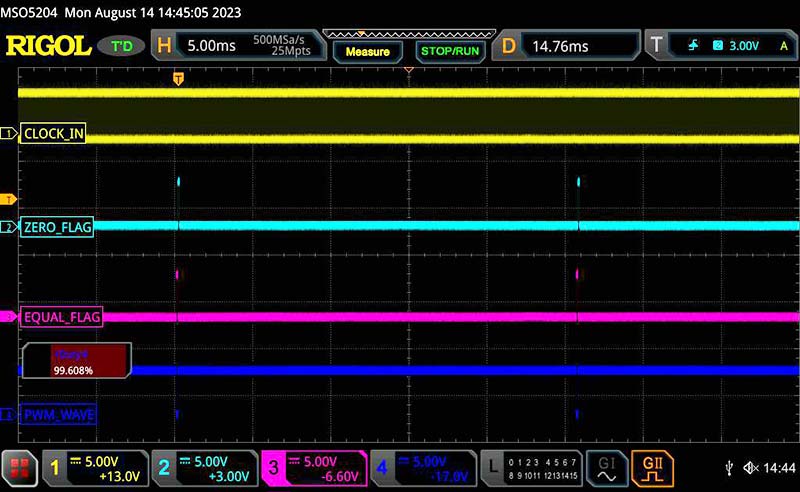Open the RIGOL quick menu grid icon
This screenshot has height=492, width=800.
click(19, 468)
